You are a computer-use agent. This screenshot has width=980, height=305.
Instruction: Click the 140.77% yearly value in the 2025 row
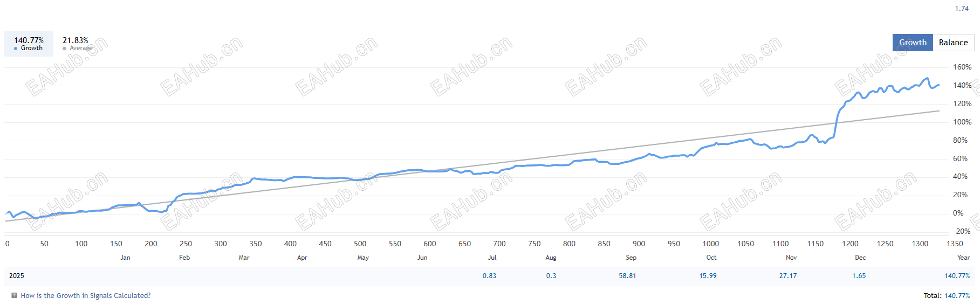tap(957, 276)
